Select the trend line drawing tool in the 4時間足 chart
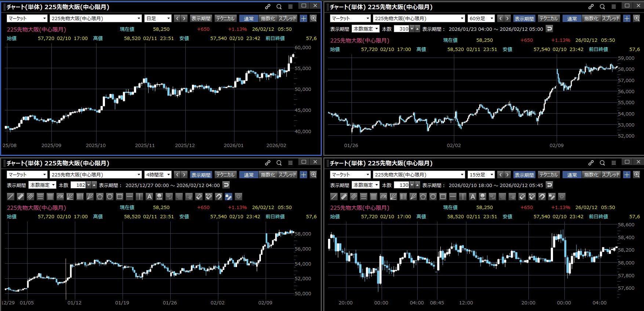 (x=11, y=197)
